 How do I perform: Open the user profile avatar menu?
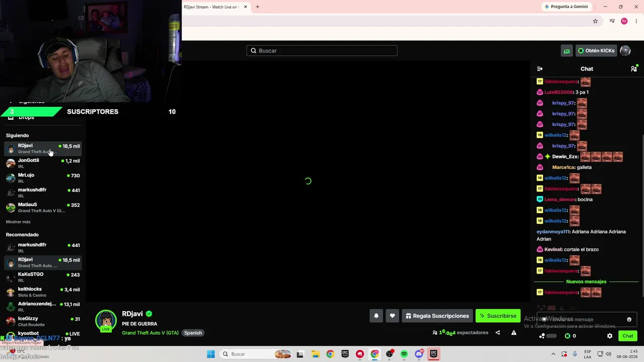point(625,51)
